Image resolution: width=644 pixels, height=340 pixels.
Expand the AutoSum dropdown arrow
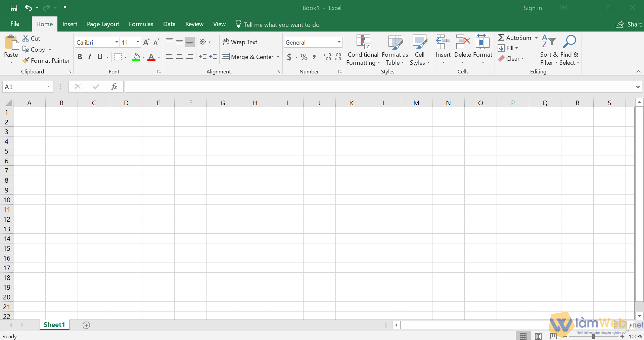[536, 38]
